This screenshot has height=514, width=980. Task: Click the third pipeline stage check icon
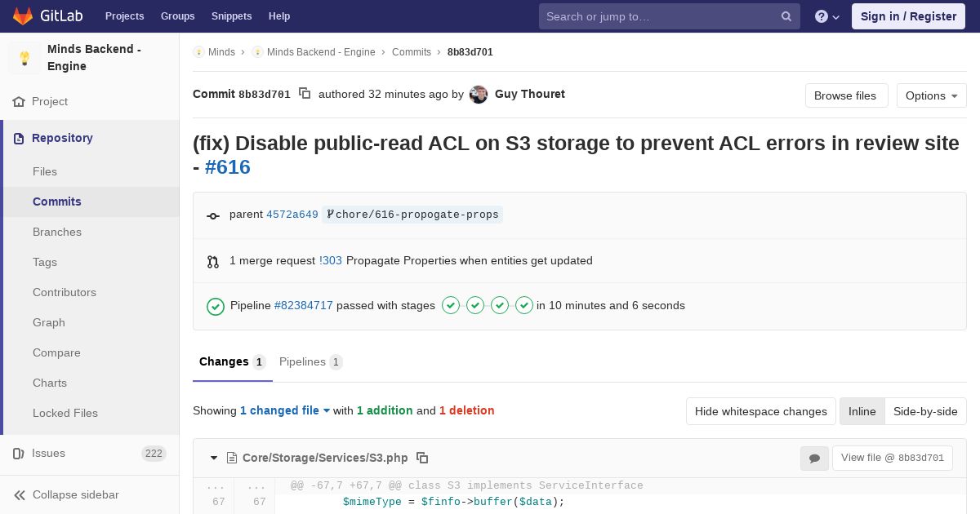point(500,305)
